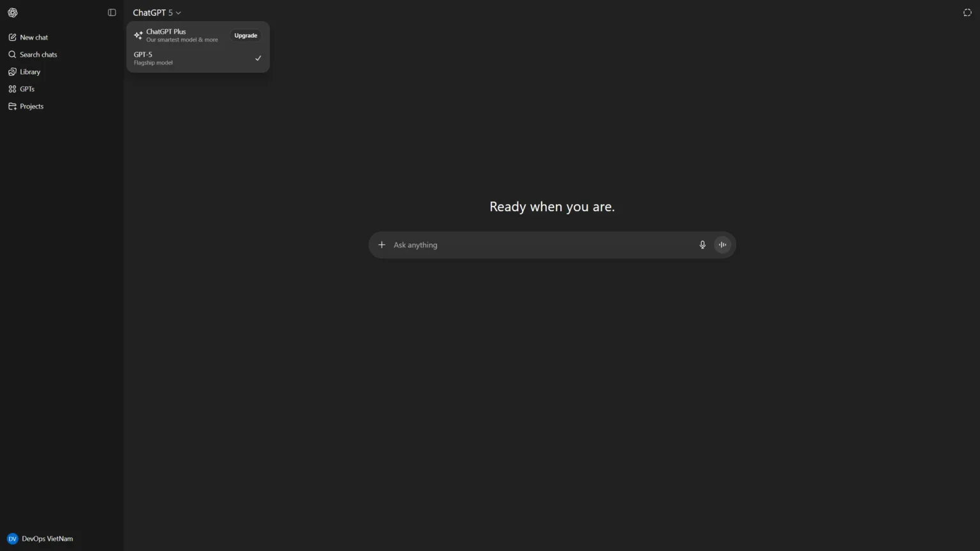Click the ChatGPT logo in the sidebar

click(13, 13)
